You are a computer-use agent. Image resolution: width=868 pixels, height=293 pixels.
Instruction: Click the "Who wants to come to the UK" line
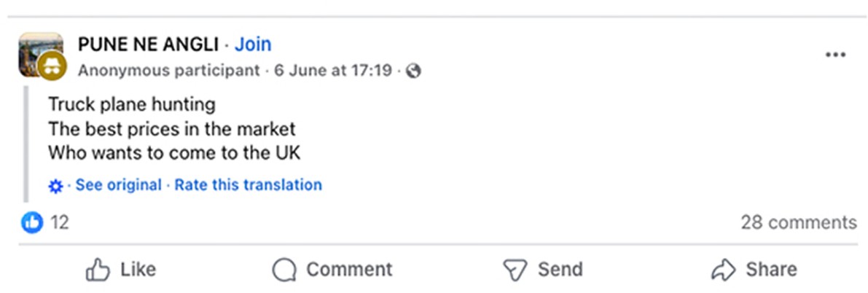(174, 153)
